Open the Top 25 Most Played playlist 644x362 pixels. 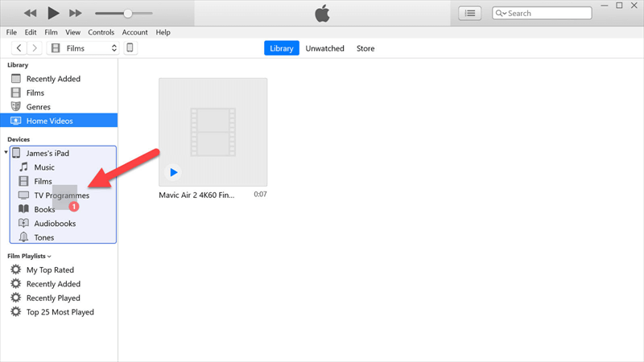click(60, 312)
